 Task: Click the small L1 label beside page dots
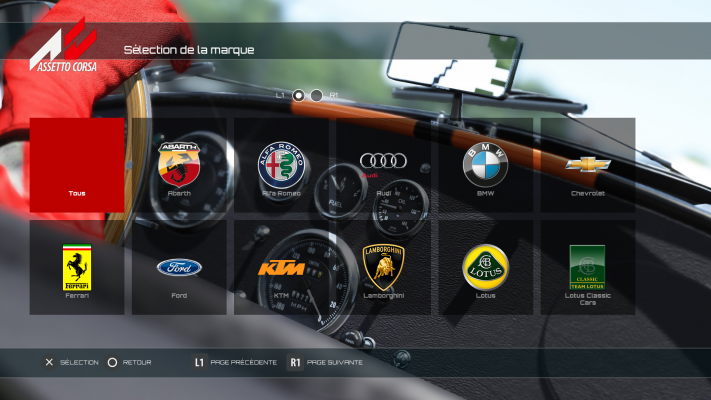tap(280, 95)
